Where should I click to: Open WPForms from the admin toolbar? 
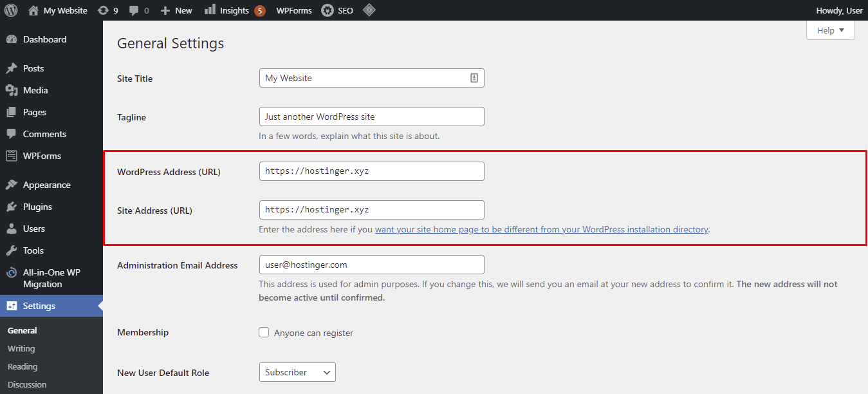[293, 10]
